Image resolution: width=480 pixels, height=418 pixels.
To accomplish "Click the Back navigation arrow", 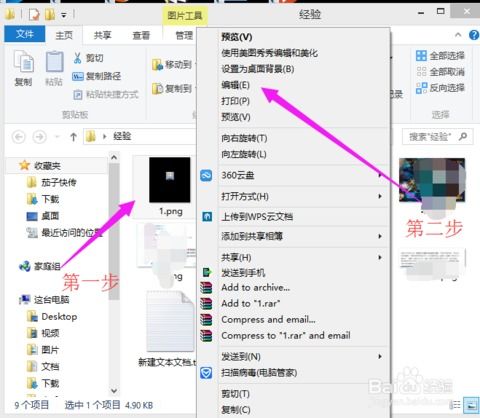I will (x=19, y=137).
